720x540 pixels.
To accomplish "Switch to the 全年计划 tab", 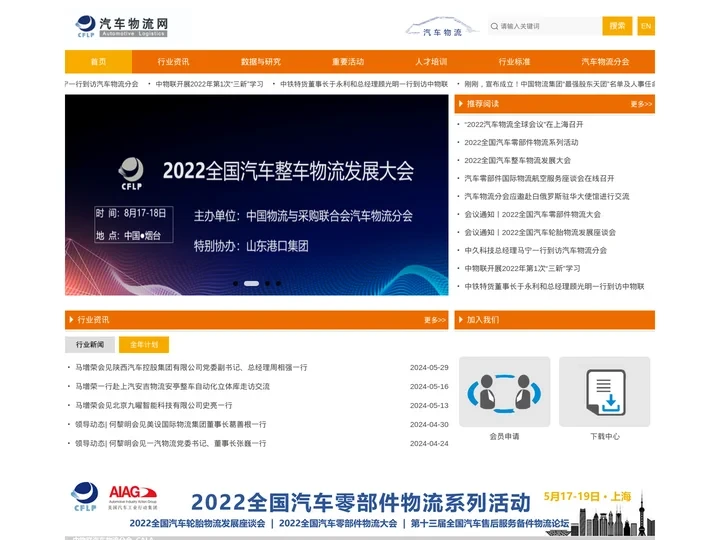I will point(144,344).
